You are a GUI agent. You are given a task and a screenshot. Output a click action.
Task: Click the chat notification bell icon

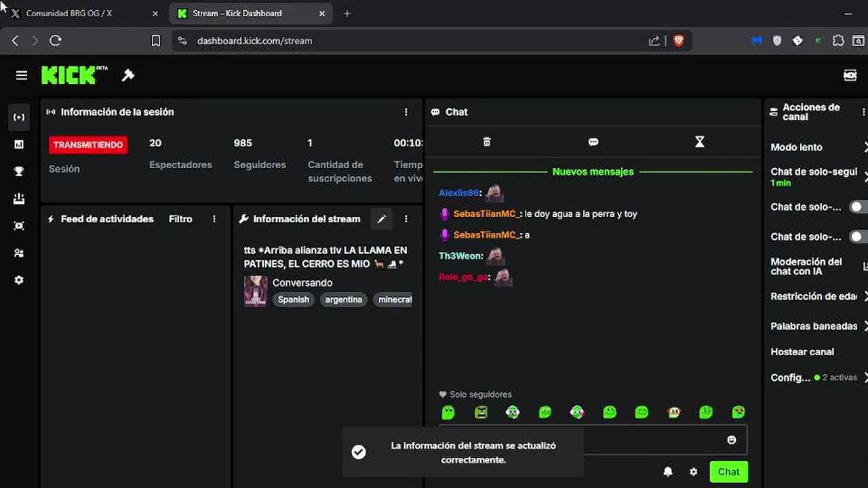(x=668, y=472)
